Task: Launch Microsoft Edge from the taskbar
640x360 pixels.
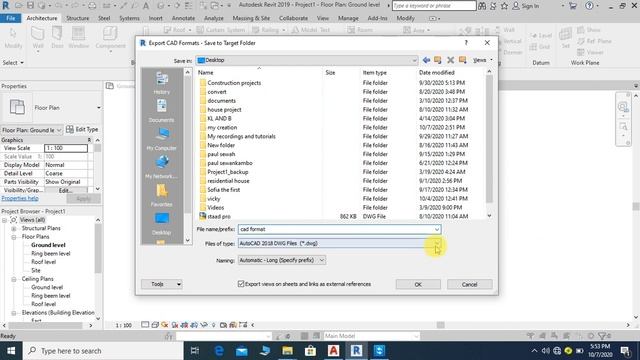Action: 219,351
